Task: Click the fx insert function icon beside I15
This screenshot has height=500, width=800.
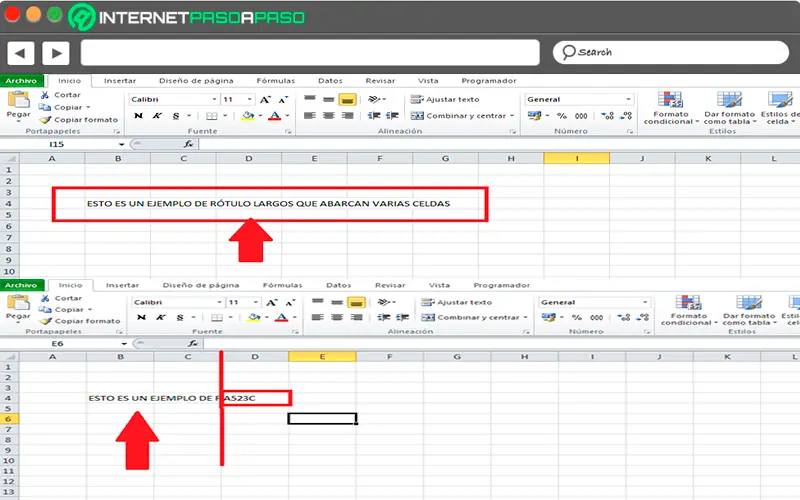Action: click(189, 144)
